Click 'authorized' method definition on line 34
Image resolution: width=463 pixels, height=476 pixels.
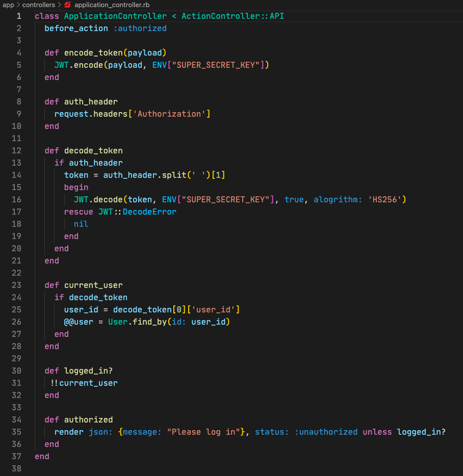[x=88, y=420]
